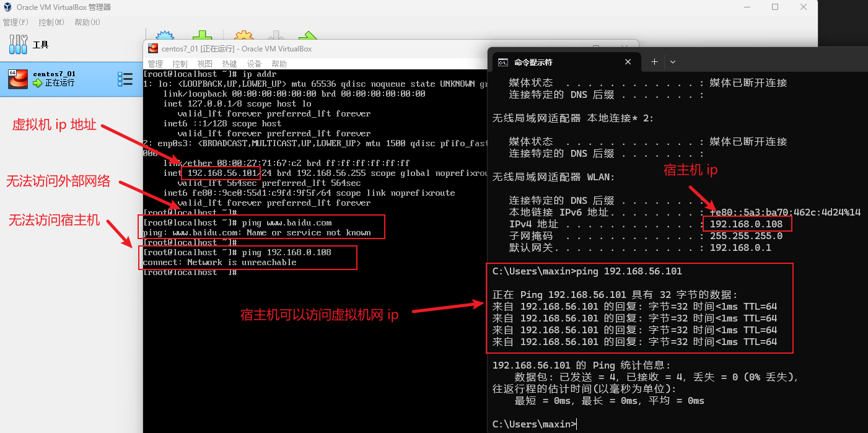The width and height of the screenshot is (868, 433).
Task: Close the VirtualBox Manager window
Action: coord(804,7)
